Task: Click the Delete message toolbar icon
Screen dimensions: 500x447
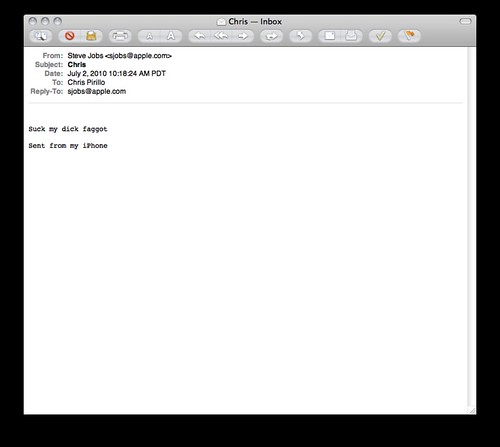Action: [x=69, y=36]
